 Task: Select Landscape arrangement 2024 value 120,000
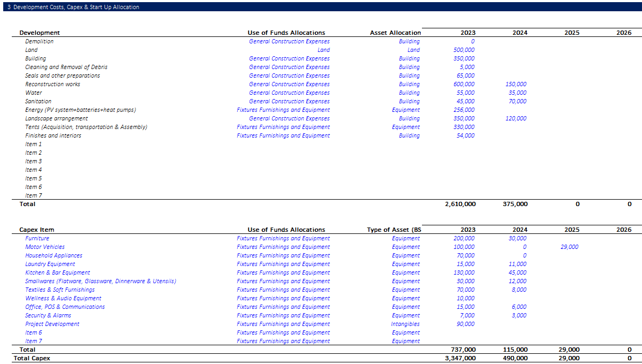(x=516, y=118)
